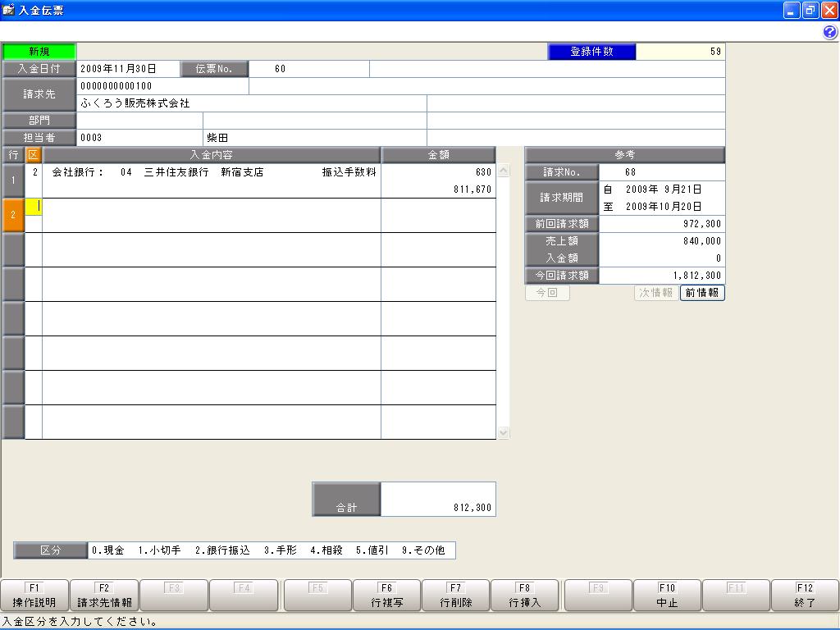840x630 pixels.
Task: Click the yellow 区分 cell in row 2
Action: (x=34, y=207)
